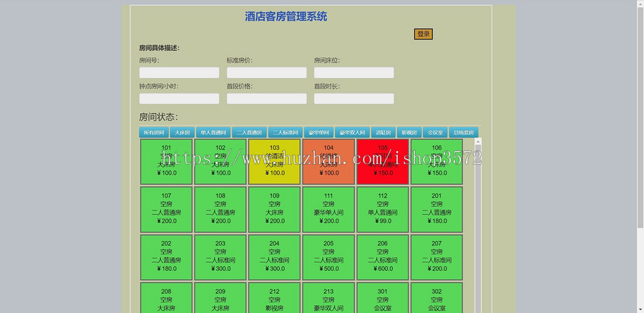Screen dimensions: 644x313
Task: Select room 101 card
Action: tap(166, 162)
